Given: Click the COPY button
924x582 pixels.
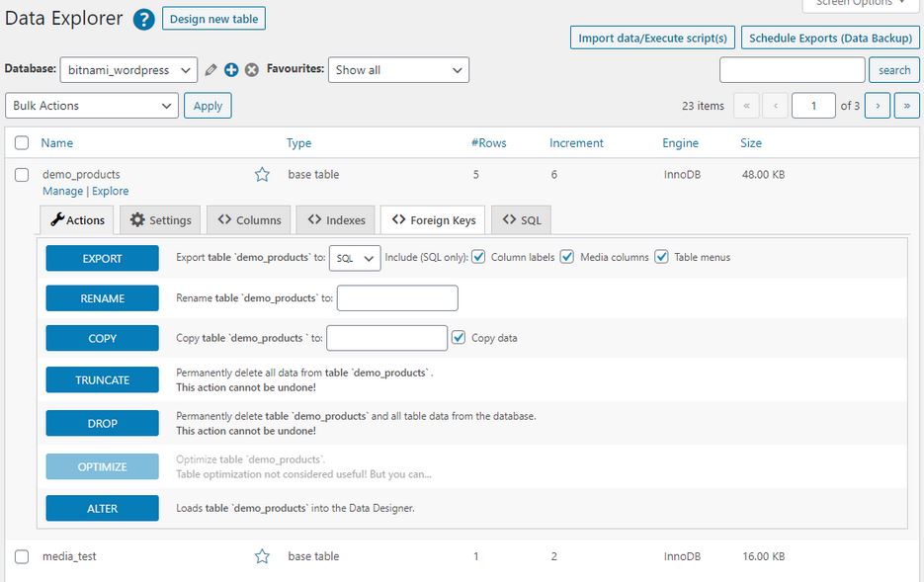Looking at the screenshot, I should coord(103,339).
